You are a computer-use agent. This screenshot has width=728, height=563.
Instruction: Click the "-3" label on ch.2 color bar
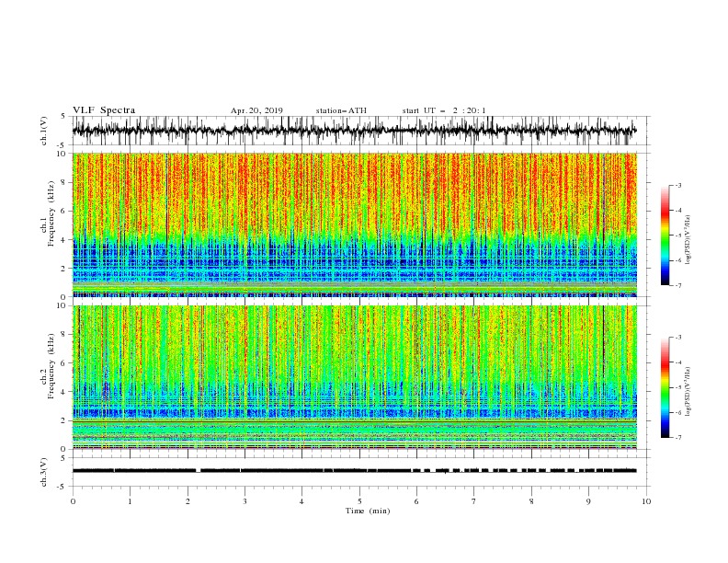678,338
